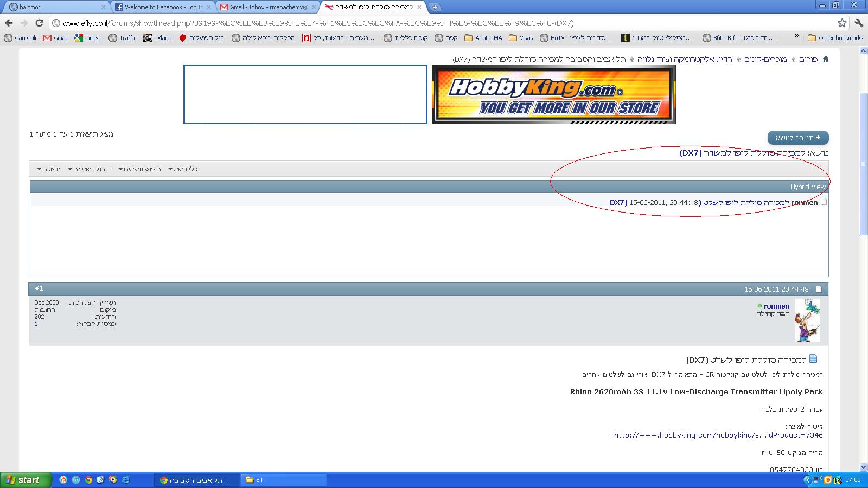
Task: Click the post status icon beside 15-06-2011 header
Action: tap(819, 290)
